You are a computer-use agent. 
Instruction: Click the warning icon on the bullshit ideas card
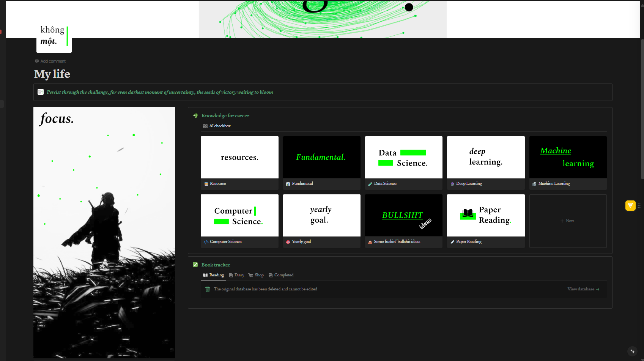370,241
